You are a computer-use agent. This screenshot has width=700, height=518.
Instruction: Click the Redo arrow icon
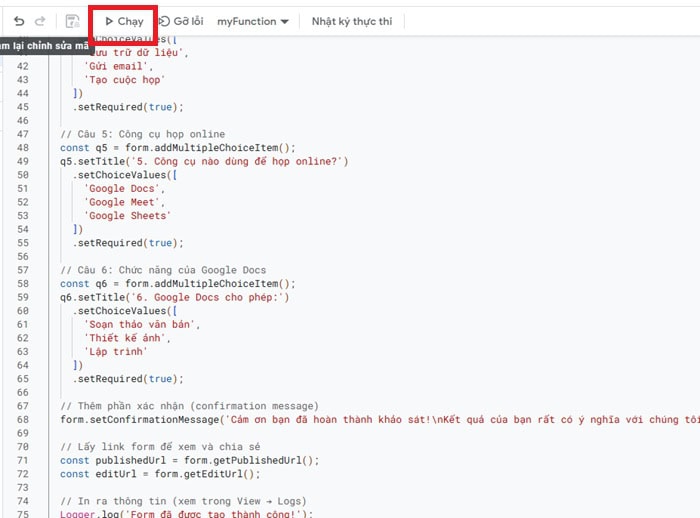40,21
